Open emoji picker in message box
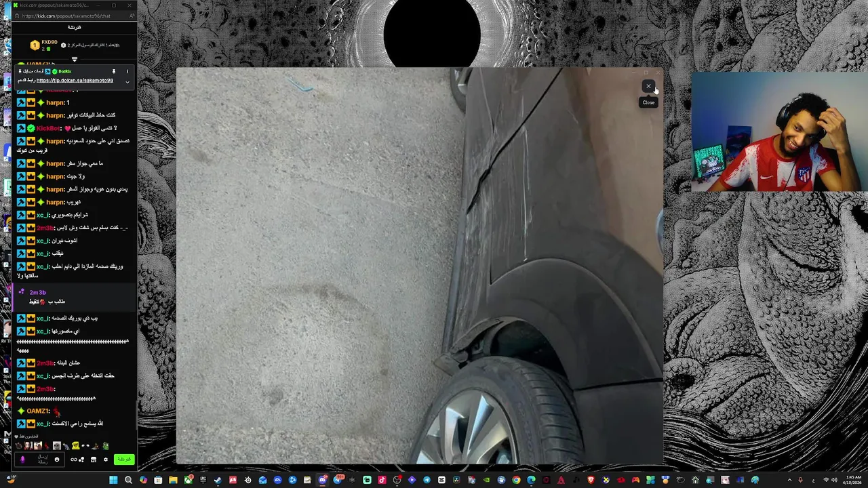 57,460
